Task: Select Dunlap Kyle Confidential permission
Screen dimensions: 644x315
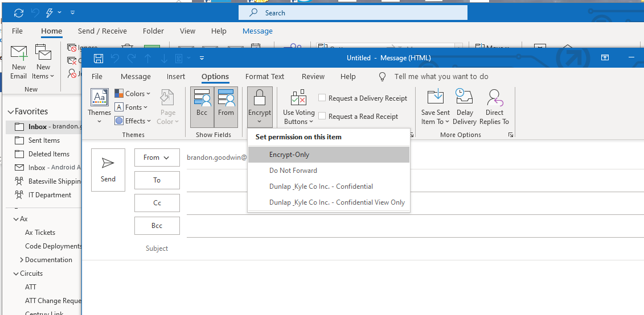Action: pyautogui.click(x=329, y=186)
